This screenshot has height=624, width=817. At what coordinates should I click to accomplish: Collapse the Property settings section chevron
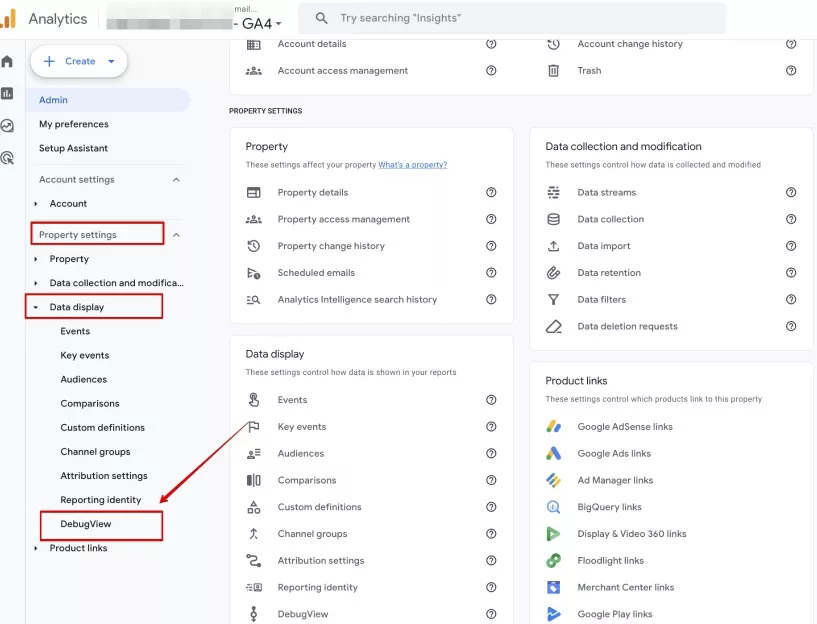tap(176, 235)
